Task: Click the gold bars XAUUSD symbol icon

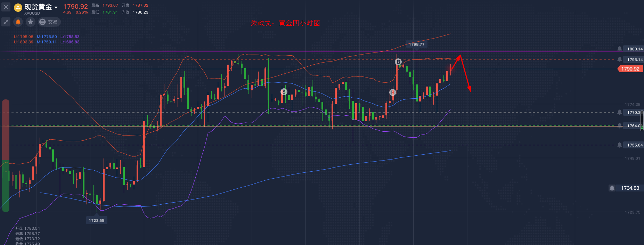Action: pos(18,8)
